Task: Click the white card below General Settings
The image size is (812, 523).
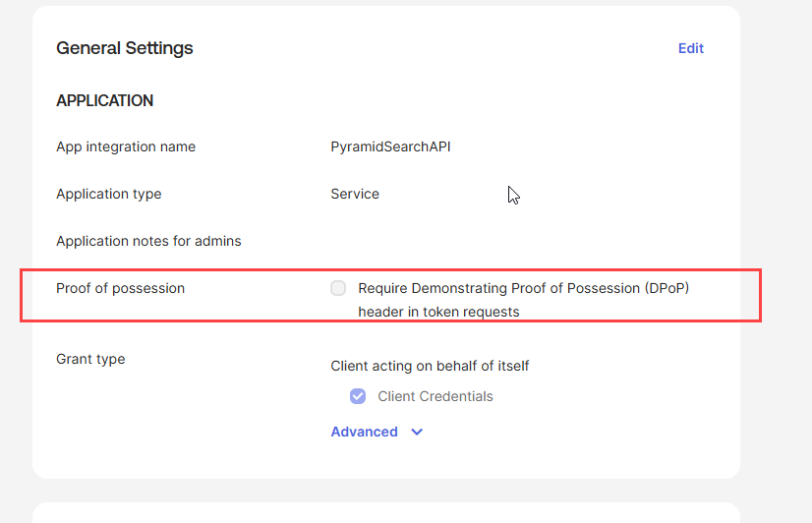Action: click(385, 513)
